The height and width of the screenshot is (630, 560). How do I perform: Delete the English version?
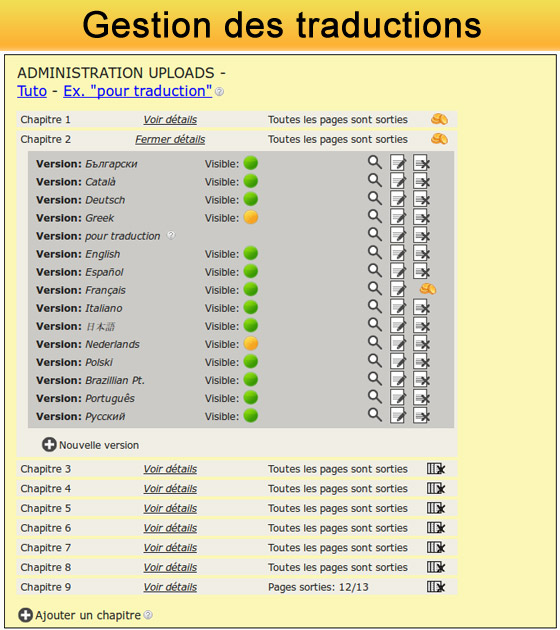coord(421,254)
